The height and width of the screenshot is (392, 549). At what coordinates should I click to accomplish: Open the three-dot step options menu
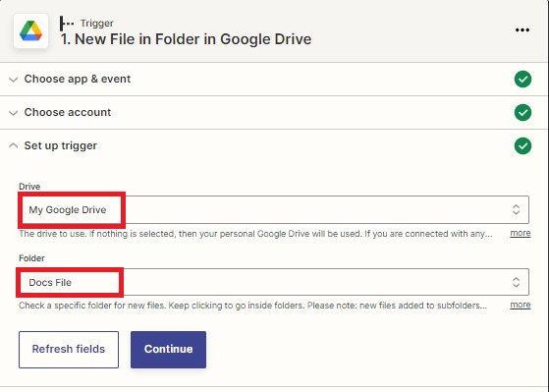point(522,30)
